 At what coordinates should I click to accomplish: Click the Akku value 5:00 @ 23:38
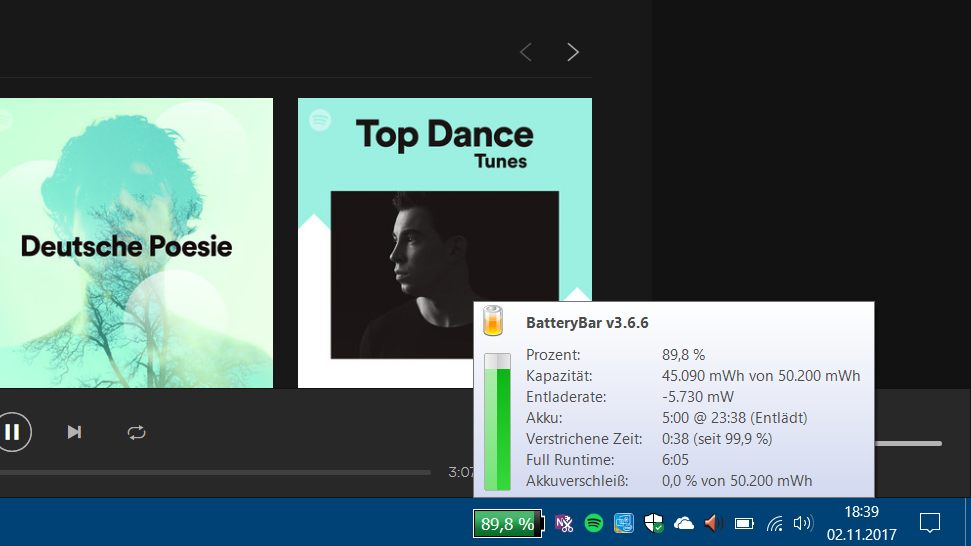[734, 418]
